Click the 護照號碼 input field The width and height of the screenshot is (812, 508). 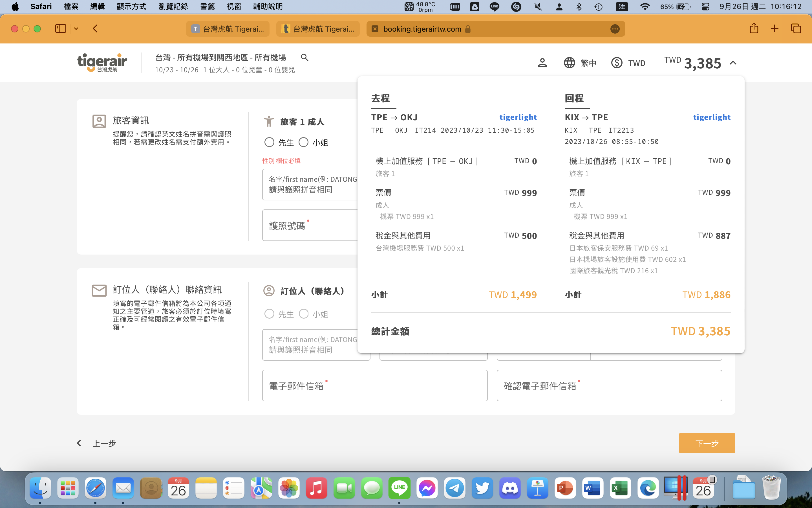click(x=310, y=225)
